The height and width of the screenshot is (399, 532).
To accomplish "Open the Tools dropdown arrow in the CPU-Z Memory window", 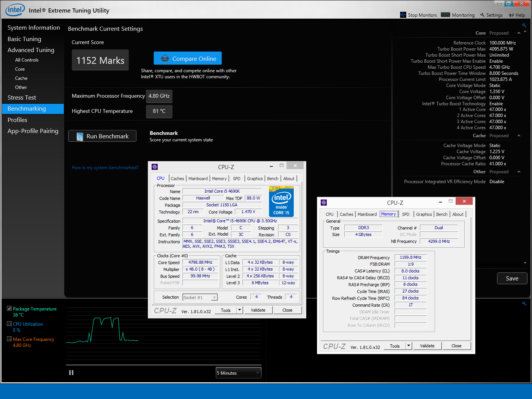I will (409, 346).
